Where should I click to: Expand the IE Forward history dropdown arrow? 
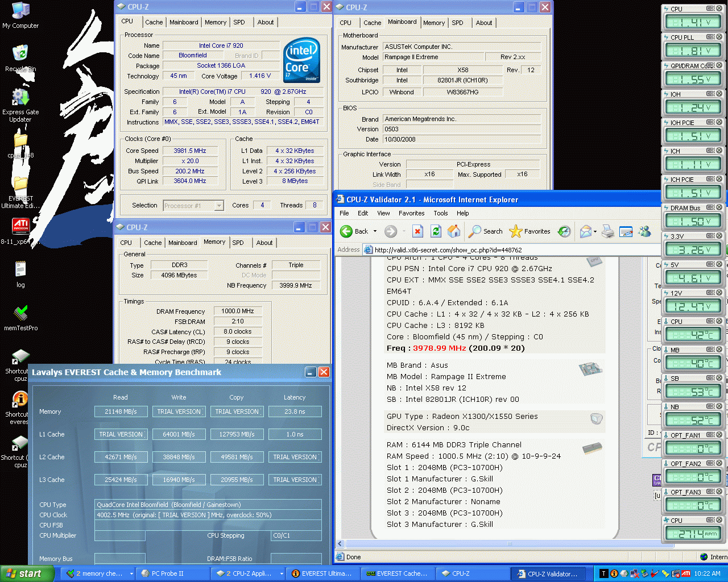404,231
